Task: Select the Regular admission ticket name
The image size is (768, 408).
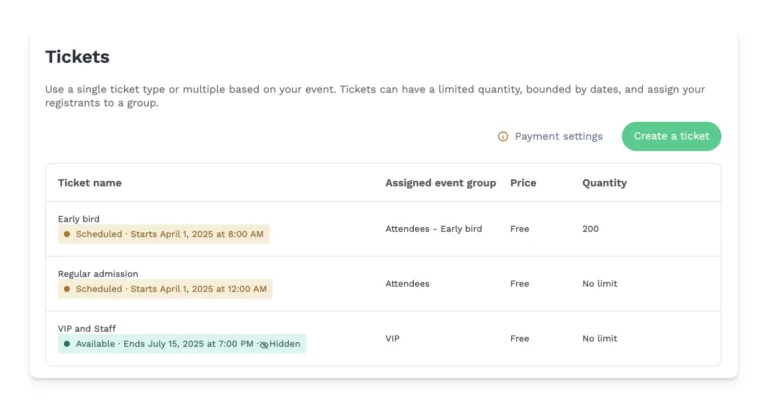Action: tap(98, 274)
